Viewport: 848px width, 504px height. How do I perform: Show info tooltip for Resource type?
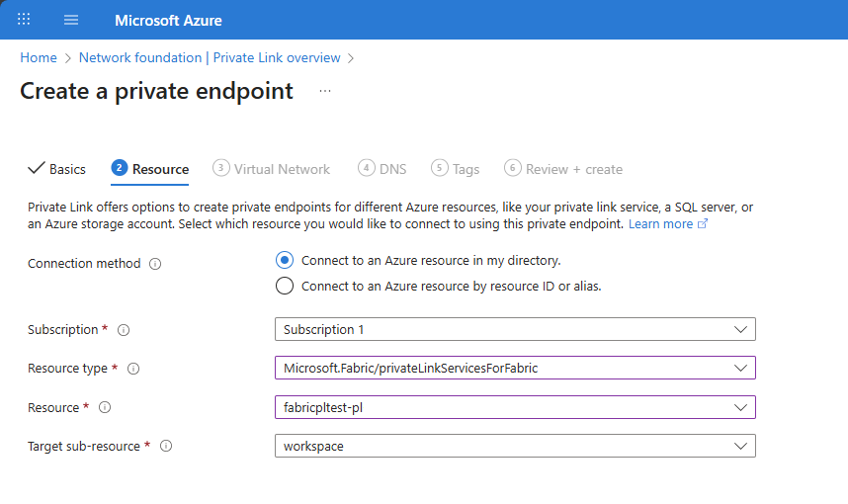(x=133, y=369)
